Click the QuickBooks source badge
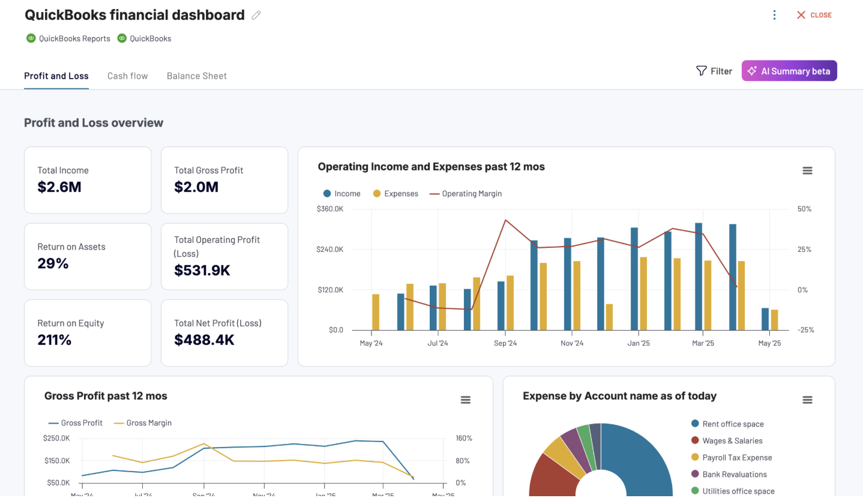Screen dimensions: 863x504 (144, 38)
